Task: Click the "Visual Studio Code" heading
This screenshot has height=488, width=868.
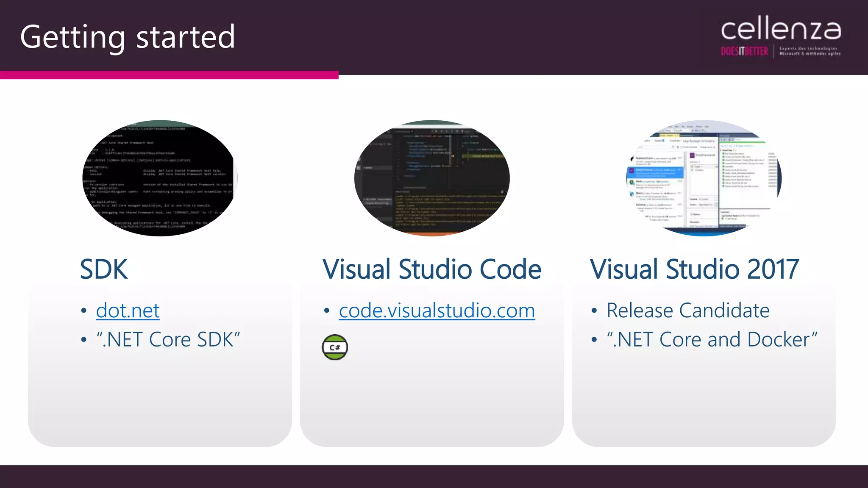Action: [x=432, y=269]
